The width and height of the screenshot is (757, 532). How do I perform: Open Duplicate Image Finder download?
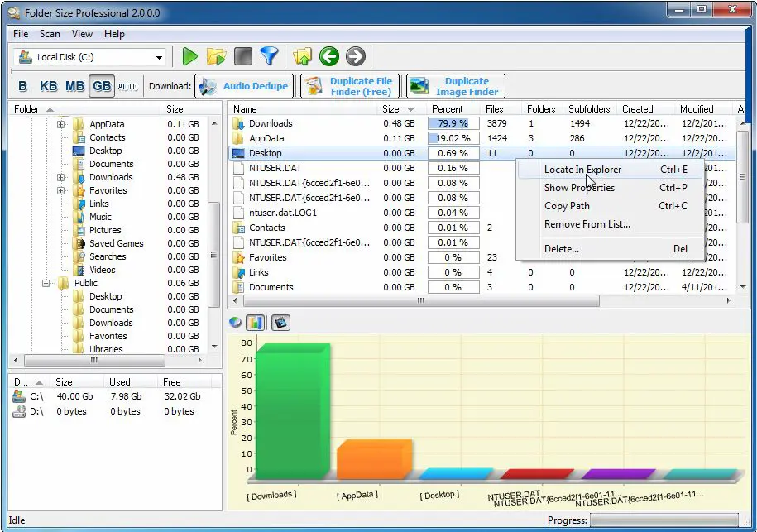(456, 86)
